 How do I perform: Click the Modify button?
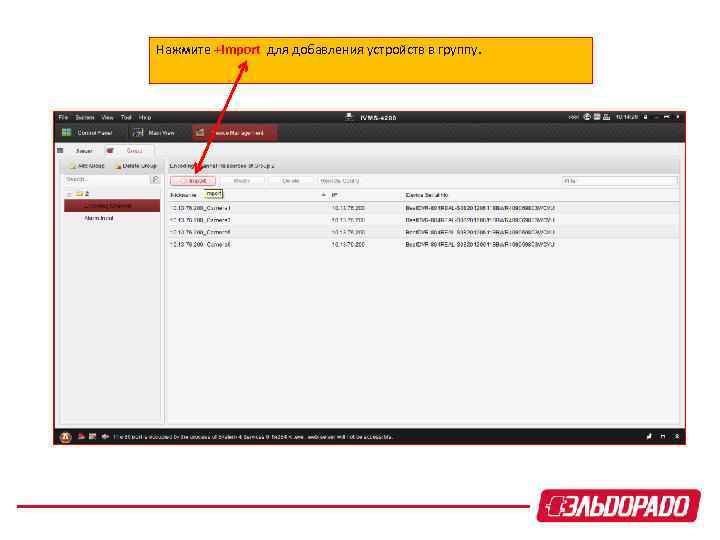[x=242, y=181]
